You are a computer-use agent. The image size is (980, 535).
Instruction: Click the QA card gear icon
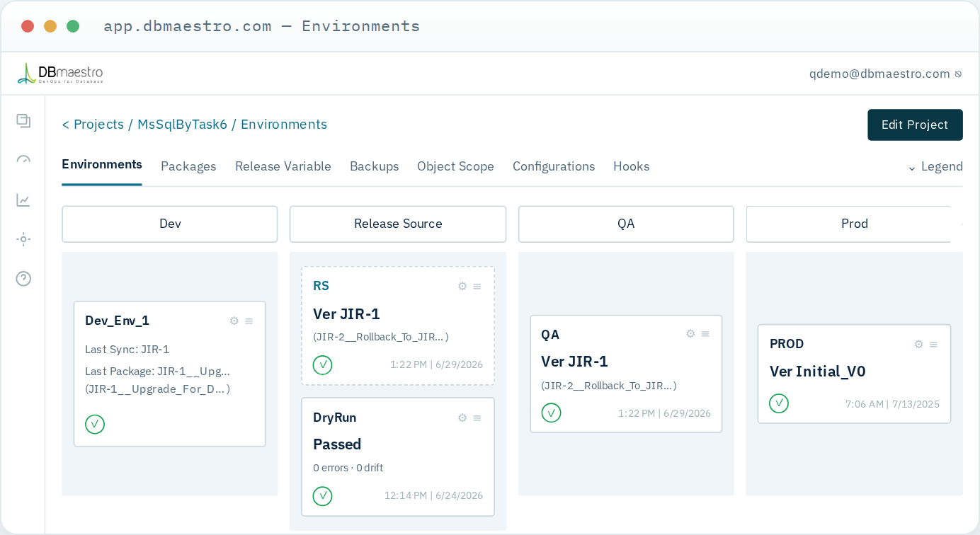(x=690, y=334)
